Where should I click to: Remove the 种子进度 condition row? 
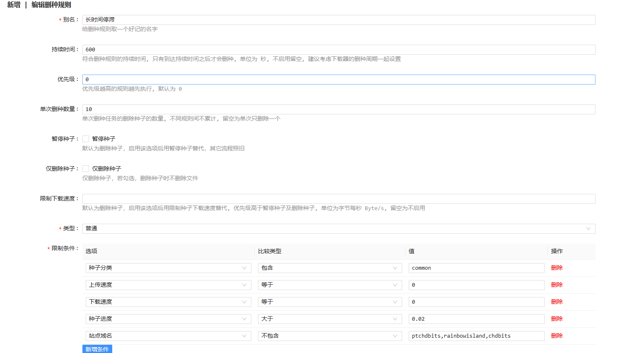pyautogui.click(x=557, y=319)
